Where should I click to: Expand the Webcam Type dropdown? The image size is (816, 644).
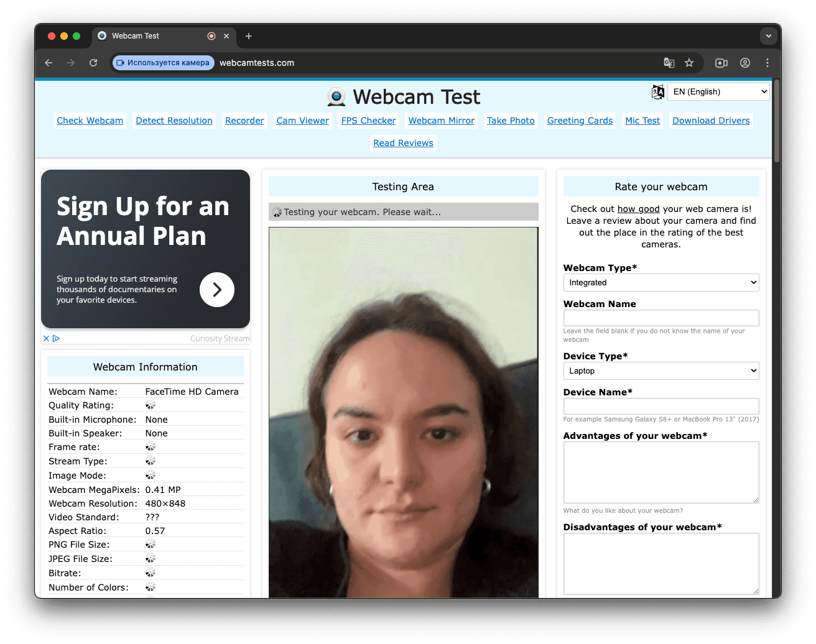tap(661, 283)
